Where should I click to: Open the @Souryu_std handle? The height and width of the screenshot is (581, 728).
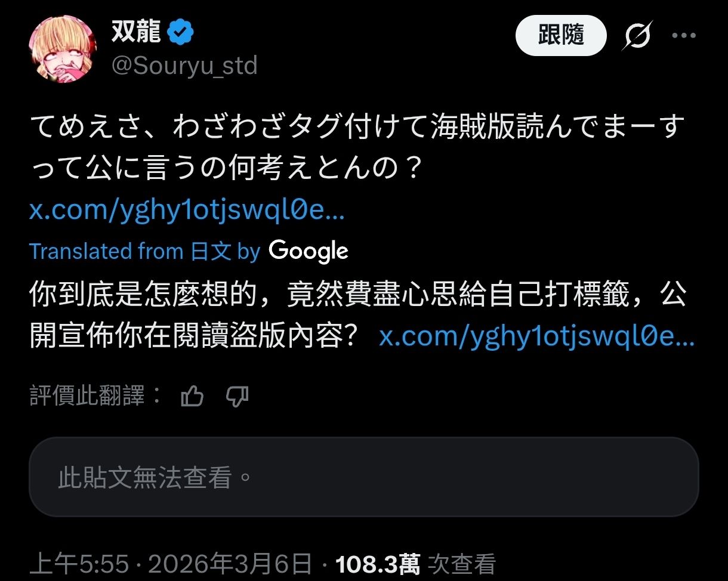click(184, 66)
